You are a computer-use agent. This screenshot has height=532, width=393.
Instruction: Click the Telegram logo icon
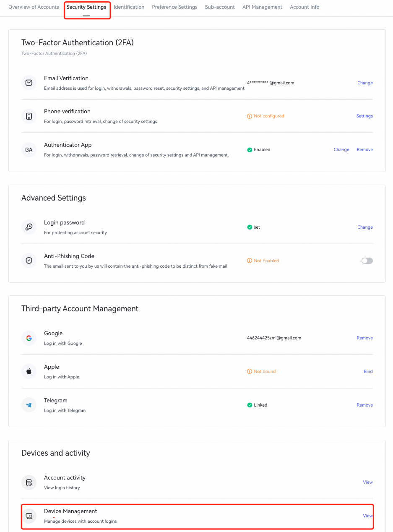29,405
